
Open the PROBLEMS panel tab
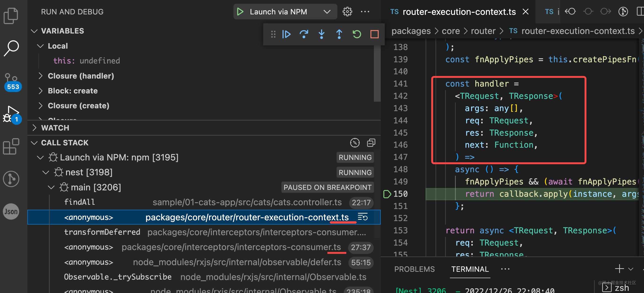pos(414,269)
